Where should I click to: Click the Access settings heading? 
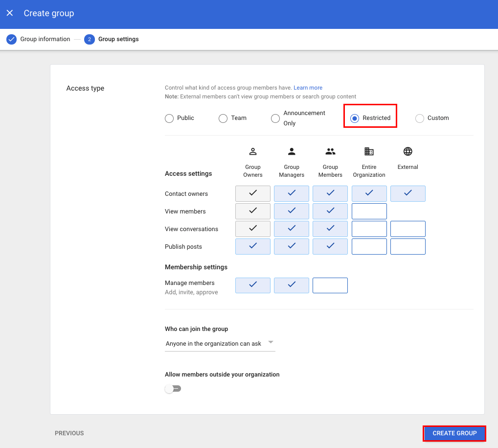188,174
